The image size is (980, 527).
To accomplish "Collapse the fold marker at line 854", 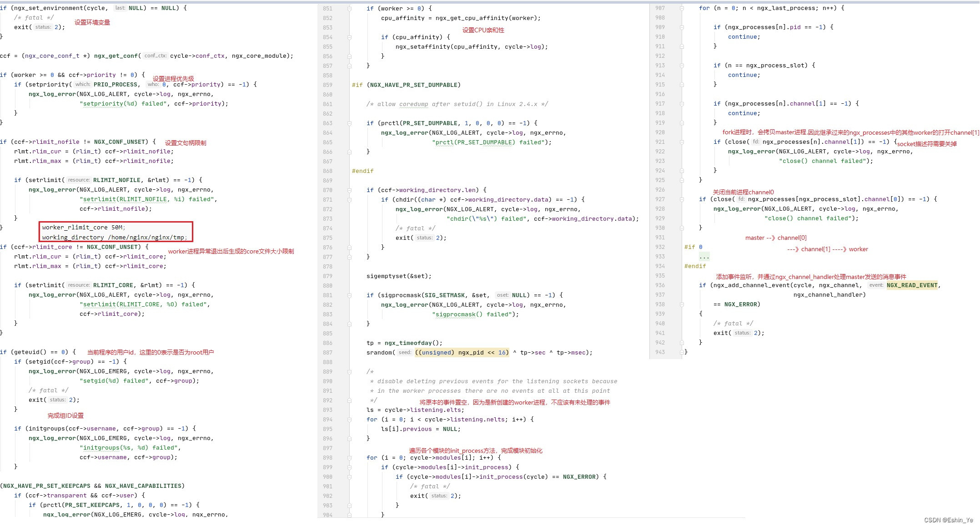I will coord(349,37).
